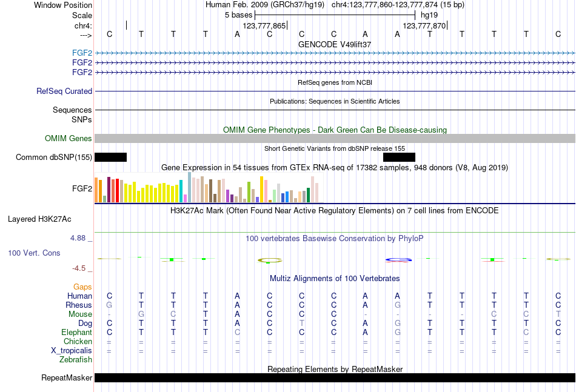Click the ---> strand direction arrow label
Screen dimensions: 576x392
pos(85,35)
